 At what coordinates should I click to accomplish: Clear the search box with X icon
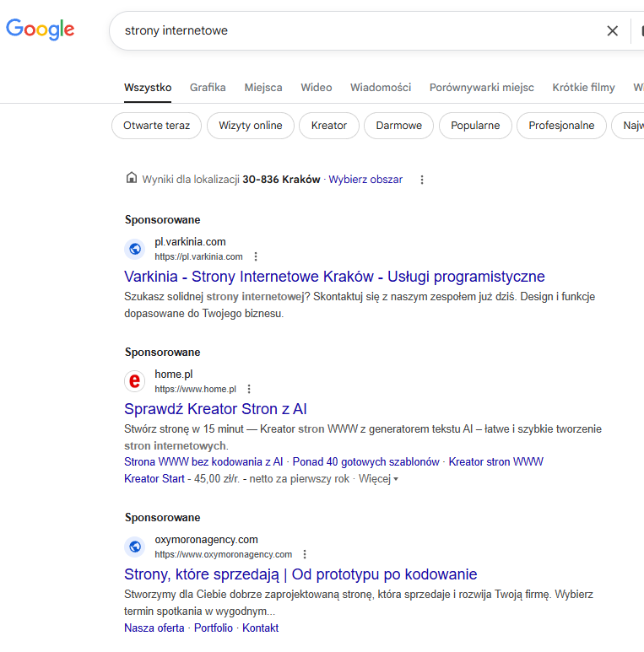click(612, 30)
